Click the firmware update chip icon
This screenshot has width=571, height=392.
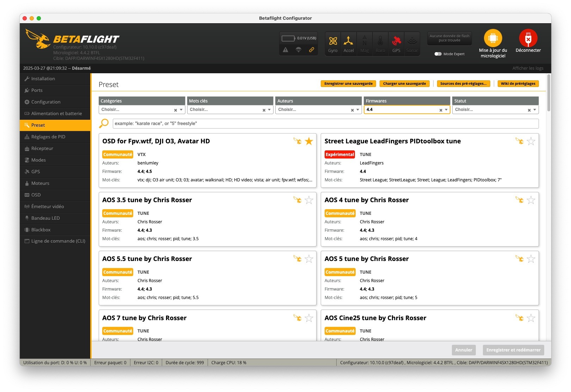coord(493,38)
